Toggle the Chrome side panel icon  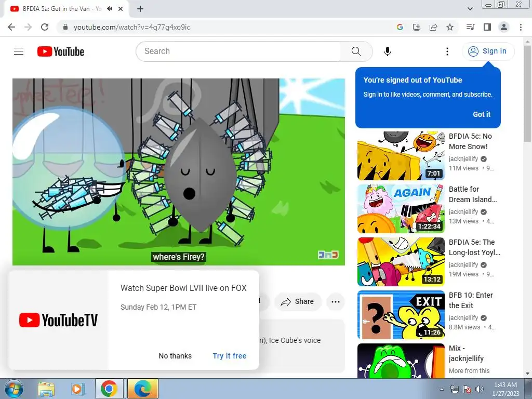487,27
